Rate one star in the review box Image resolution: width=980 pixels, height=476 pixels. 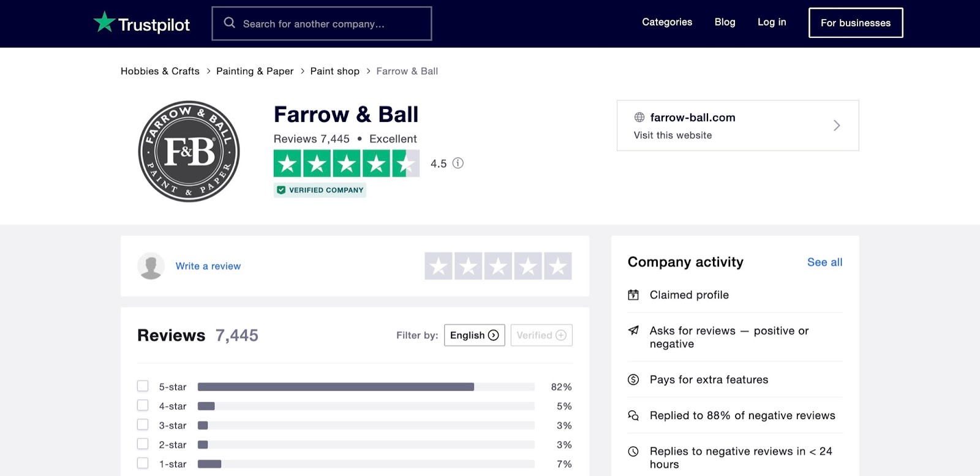click(x=439, y=266)
